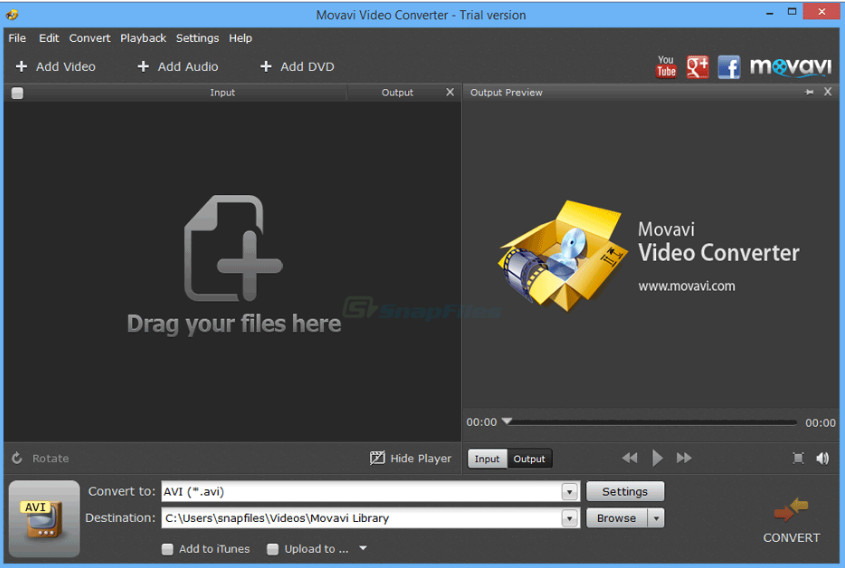Open the Playback menu
845x568 pixels.
coord(143,38)
